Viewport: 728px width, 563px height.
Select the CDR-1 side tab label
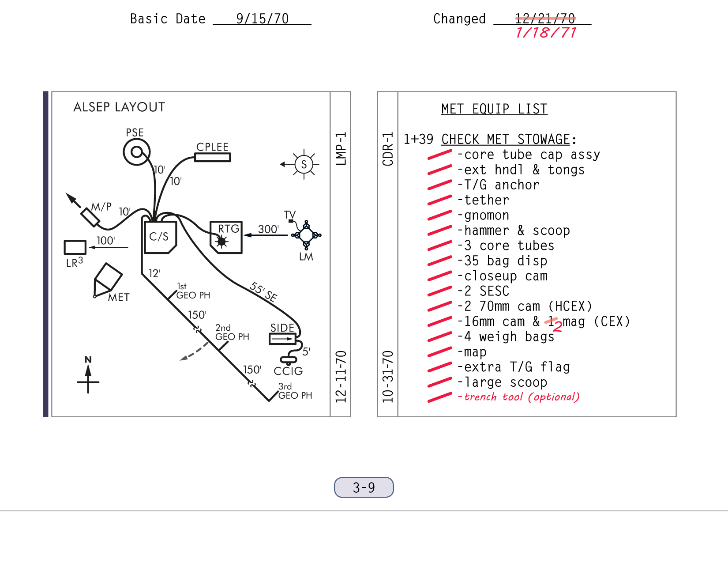[x=387, y=149]
